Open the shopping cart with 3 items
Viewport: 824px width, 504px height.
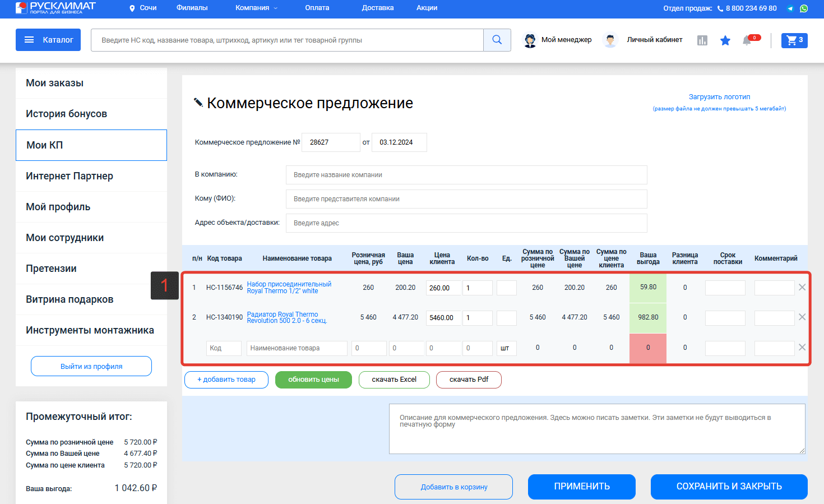794,40
